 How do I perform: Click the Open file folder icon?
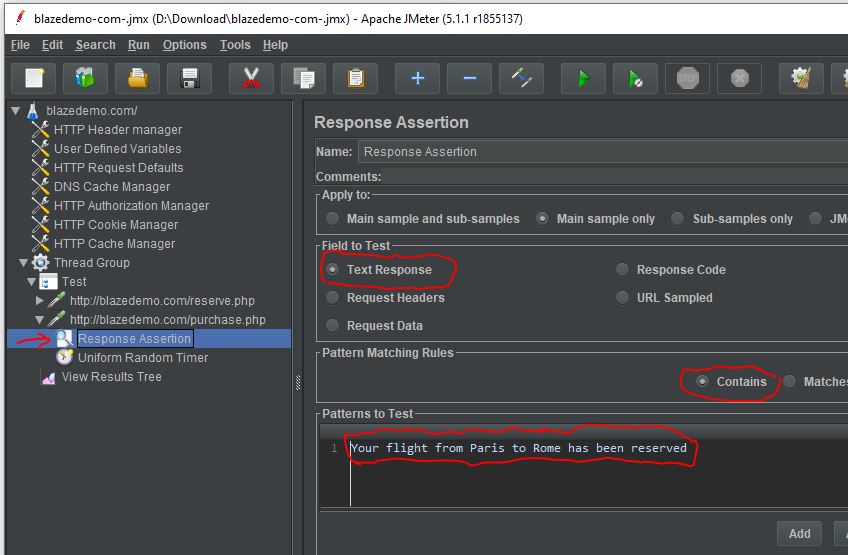pyautogui.click(x=137, y=78)
